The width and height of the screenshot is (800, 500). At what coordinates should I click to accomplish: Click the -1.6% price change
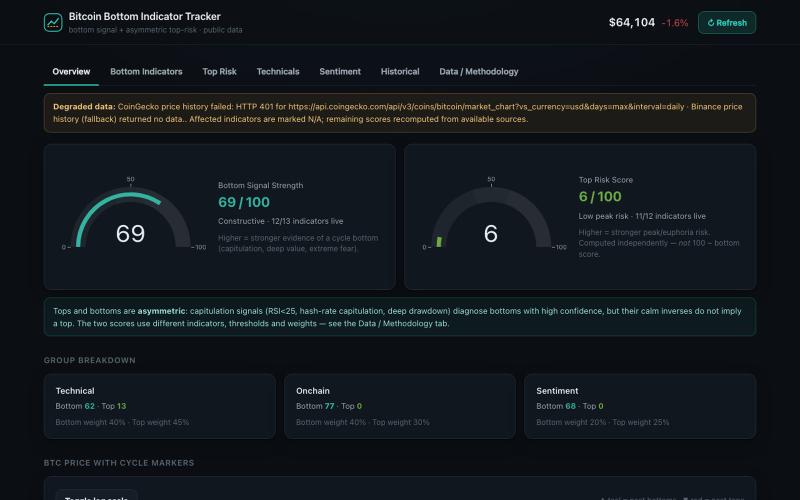tap(674, 23)
